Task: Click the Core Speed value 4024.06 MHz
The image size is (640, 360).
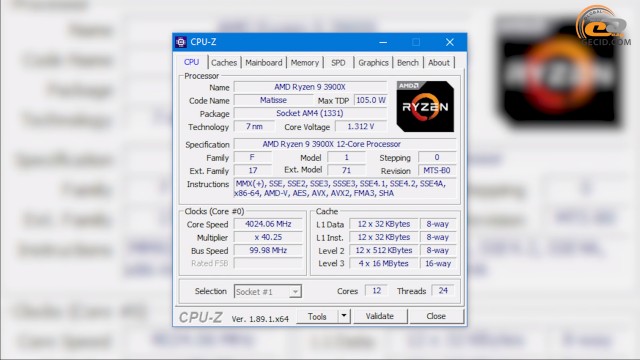Action: (268, 224)
